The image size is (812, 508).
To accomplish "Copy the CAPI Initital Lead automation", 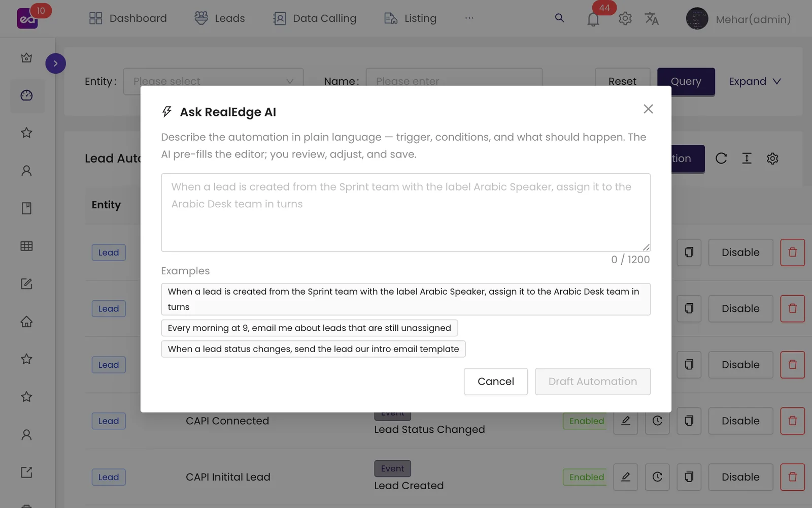I will point(689,477).
